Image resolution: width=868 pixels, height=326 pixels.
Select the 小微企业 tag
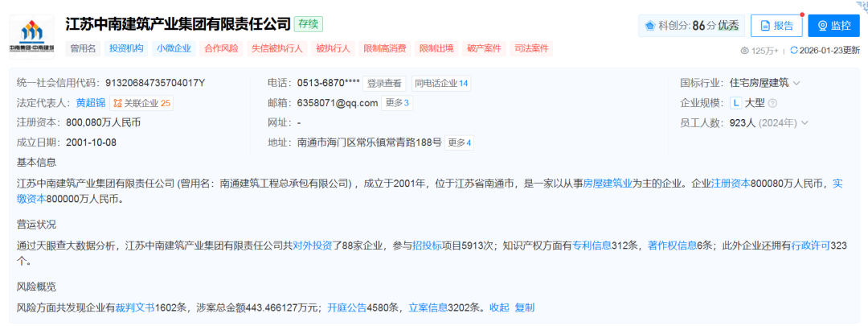pyautogui.click(x=174, y=48)
